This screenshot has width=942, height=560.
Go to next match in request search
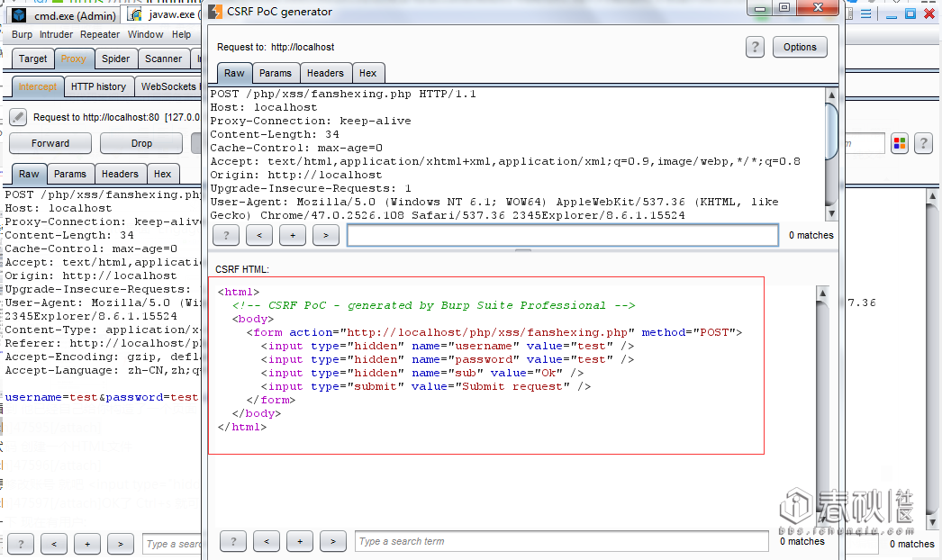(326, 235)
